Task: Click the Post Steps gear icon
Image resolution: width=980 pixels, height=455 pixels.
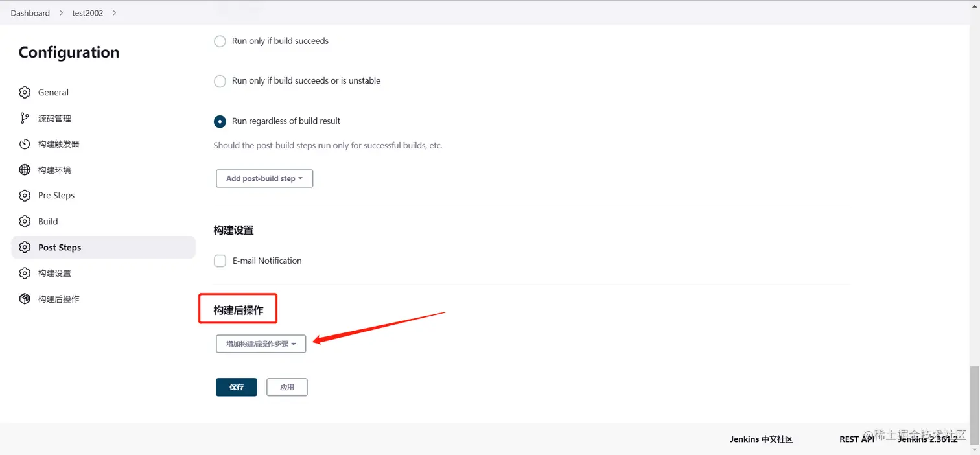Action: [x=25, y=247]
